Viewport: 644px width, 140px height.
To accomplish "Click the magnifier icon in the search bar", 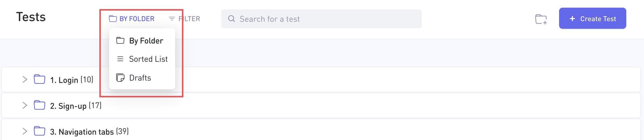I will 231,19.
